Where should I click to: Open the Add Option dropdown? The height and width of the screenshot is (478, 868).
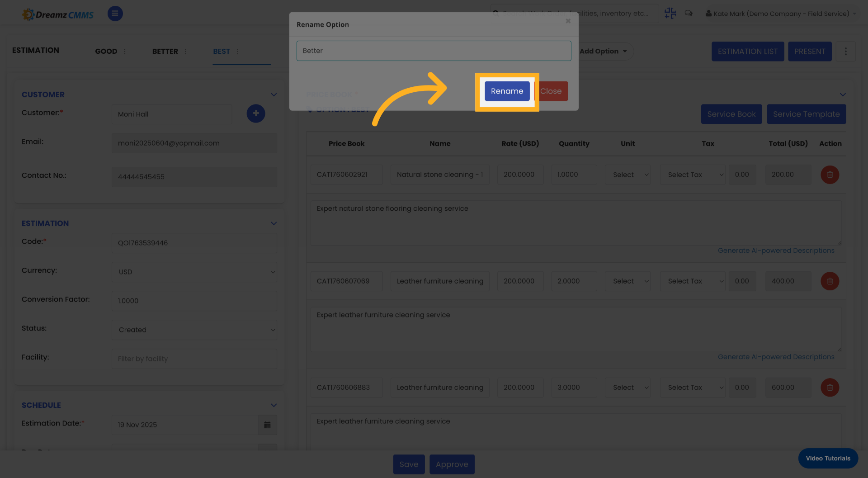click(x=604, y=51)
